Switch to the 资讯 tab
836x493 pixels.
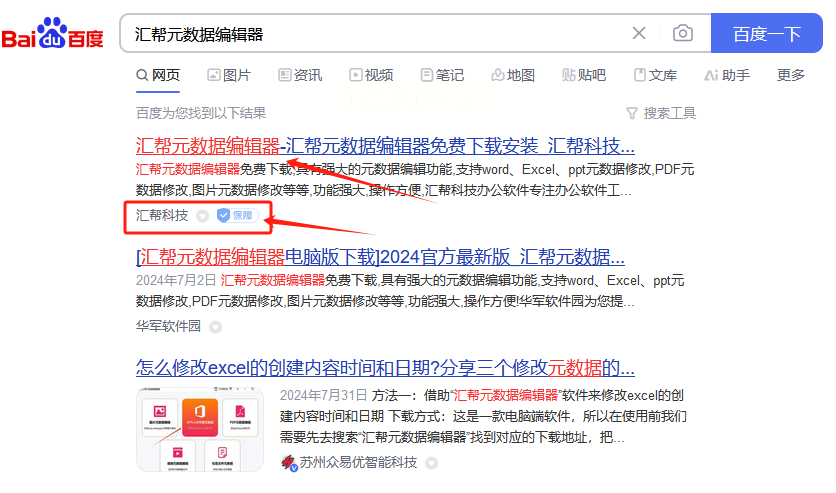click(300, 75)
